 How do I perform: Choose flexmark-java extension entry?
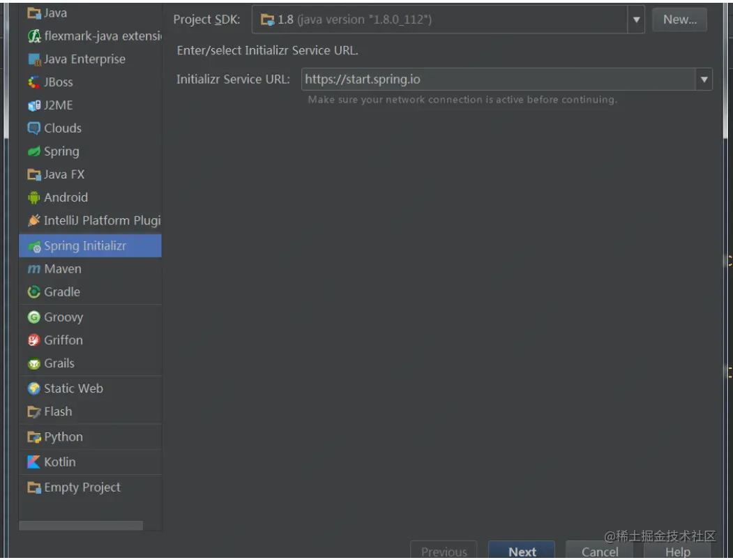[103, 36]
